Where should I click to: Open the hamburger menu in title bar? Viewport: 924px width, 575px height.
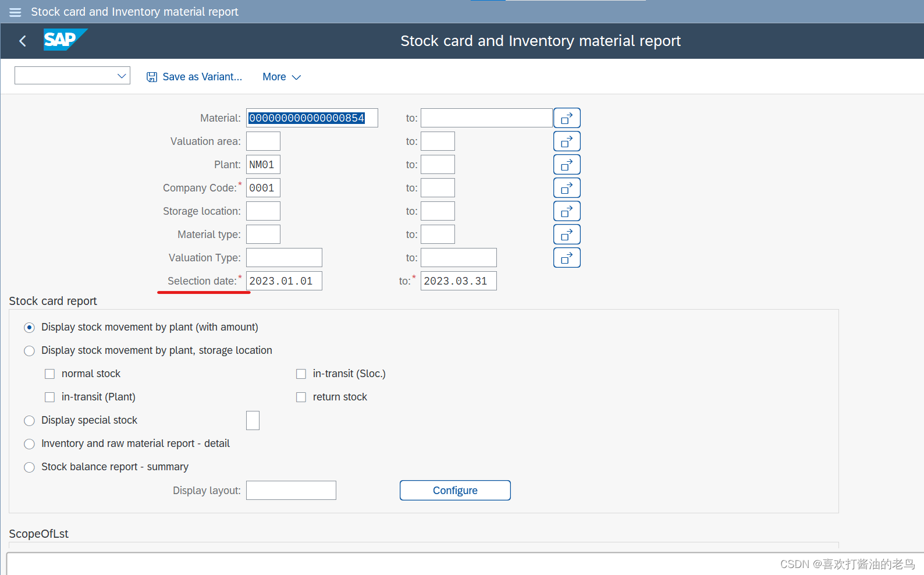(15, 12)
